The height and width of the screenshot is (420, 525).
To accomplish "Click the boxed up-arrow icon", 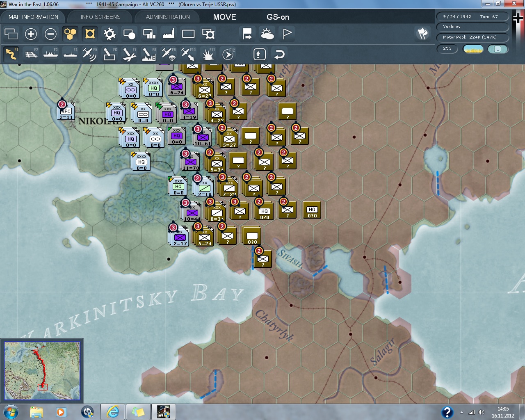I will (259, 54).
